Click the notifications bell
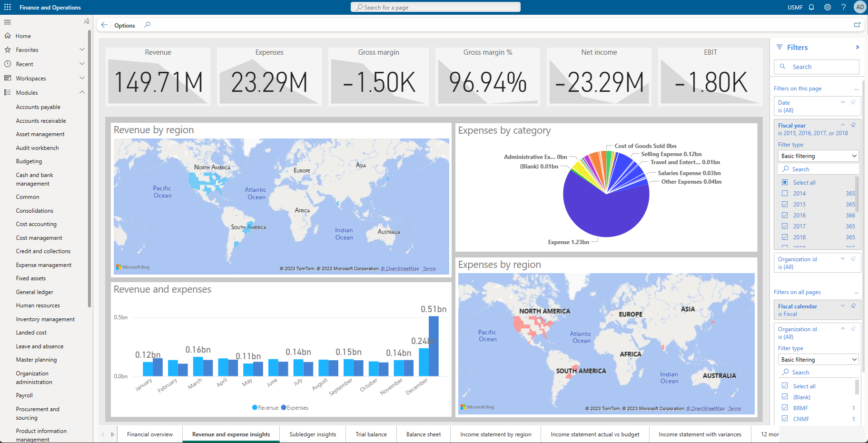Image resolution: width=868 pixels, height=443 pixels. click(811, 7)
